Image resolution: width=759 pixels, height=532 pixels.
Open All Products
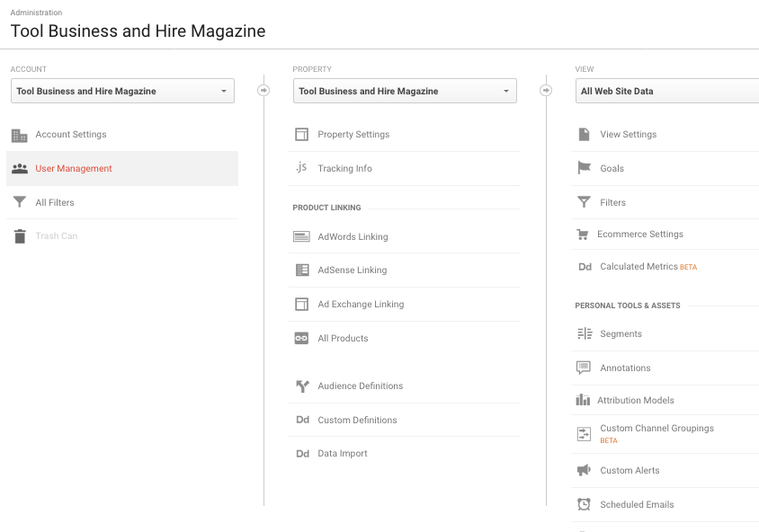343,338
